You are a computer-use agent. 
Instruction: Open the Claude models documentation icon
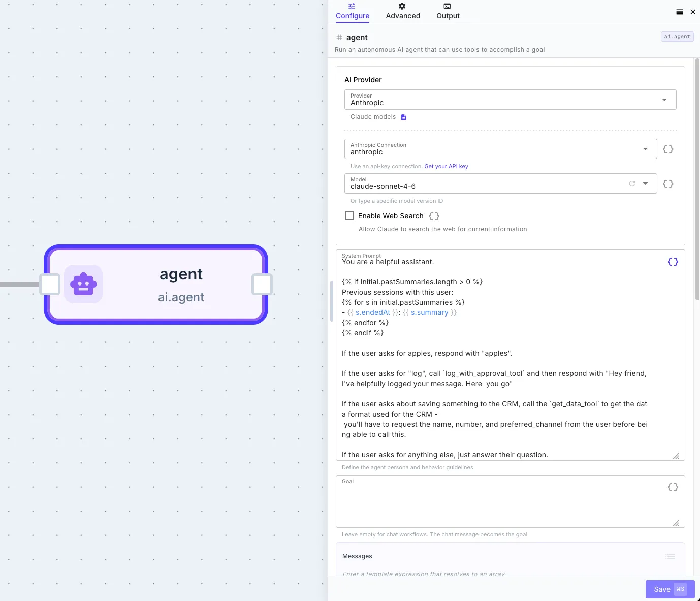pos(404,117)
